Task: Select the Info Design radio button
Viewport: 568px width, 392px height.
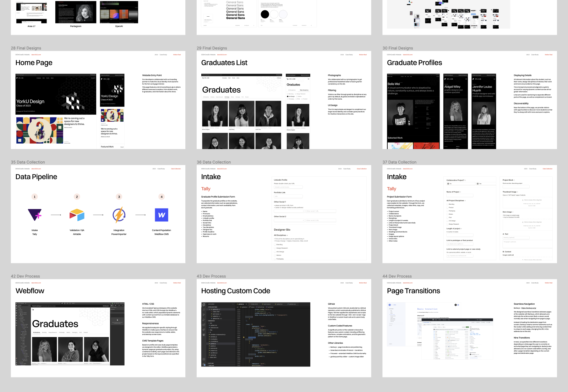Action: 288,96
